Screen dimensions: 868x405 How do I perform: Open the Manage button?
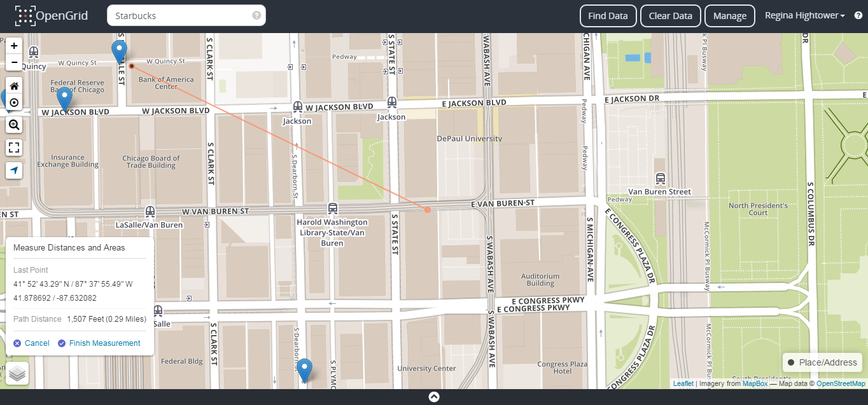(x=730, y=16)
